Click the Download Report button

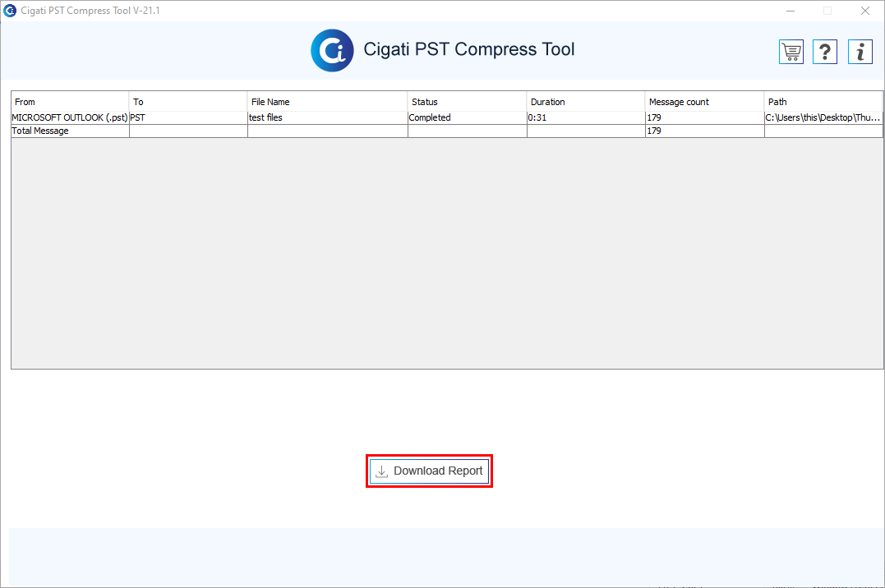tap(430, 471)
